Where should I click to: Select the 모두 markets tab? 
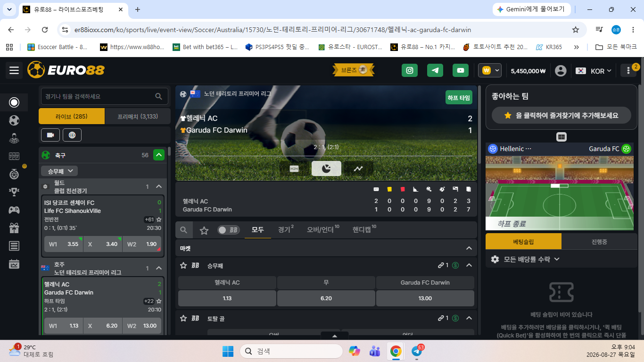tap(257, 230)
